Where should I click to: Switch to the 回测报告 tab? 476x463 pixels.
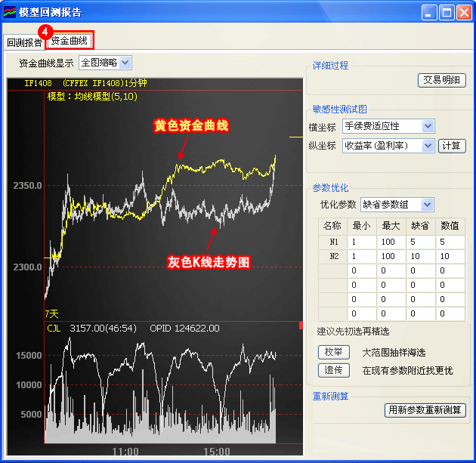24,42
